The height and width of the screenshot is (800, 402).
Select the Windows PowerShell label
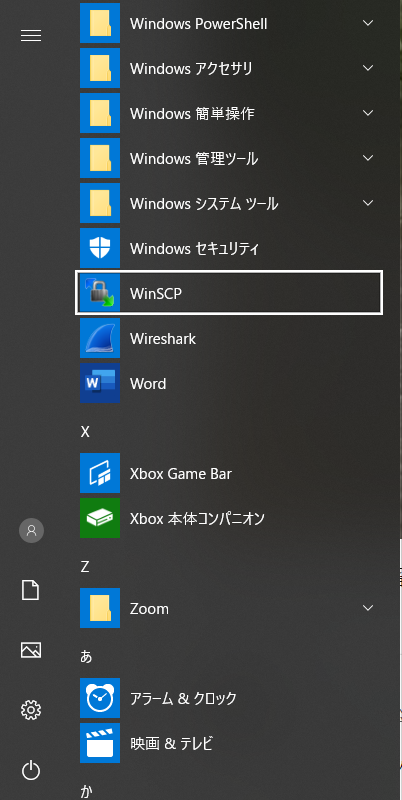pyautogui.click(x=198, y=24)
